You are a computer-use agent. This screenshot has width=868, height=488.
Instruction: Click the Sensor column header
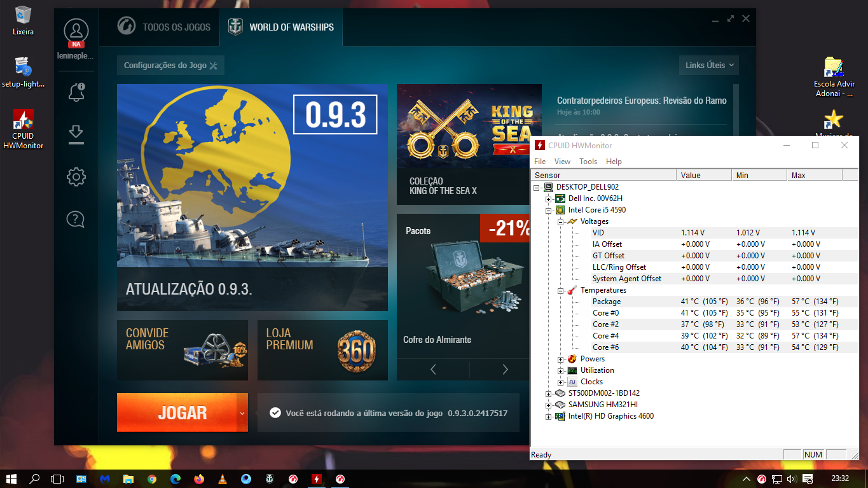pyautogui.click(x=603, y=175)
